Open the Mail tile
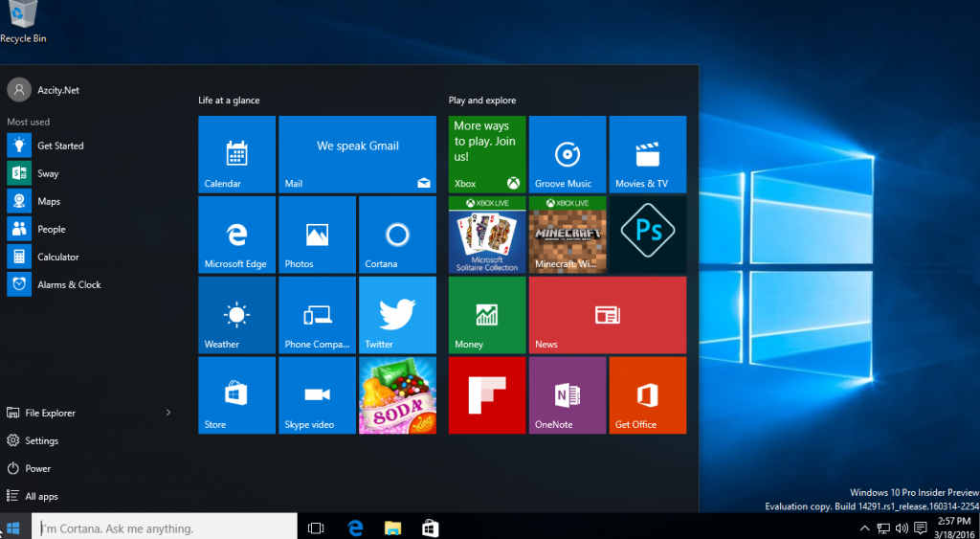980x539 pixels. (358, 154)
